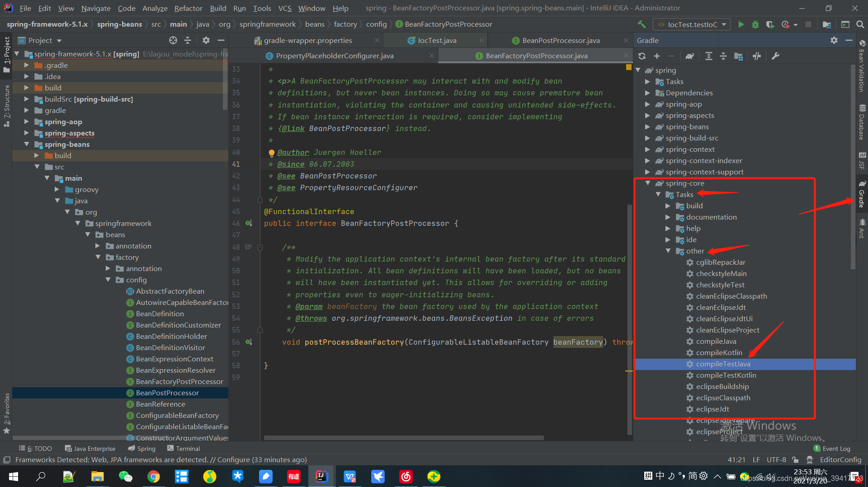Launch Chrome from the taskbar

click(153, 477)
